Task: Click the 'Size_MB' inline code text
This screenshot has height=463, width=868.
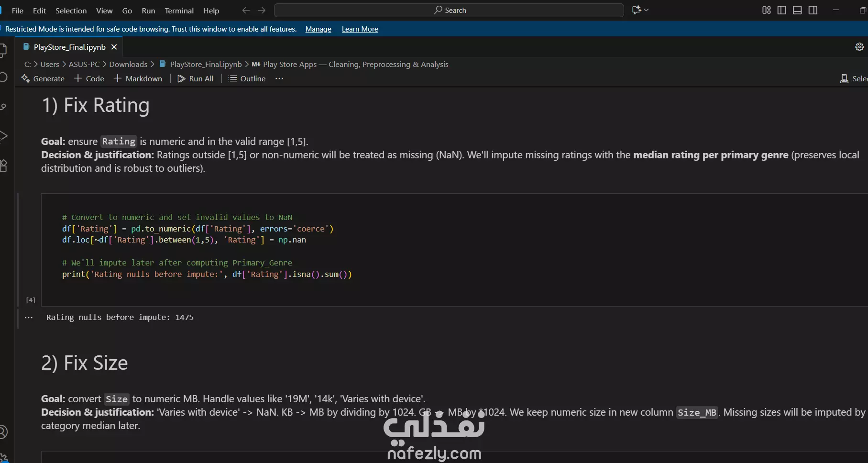Action: click(697, 412)
